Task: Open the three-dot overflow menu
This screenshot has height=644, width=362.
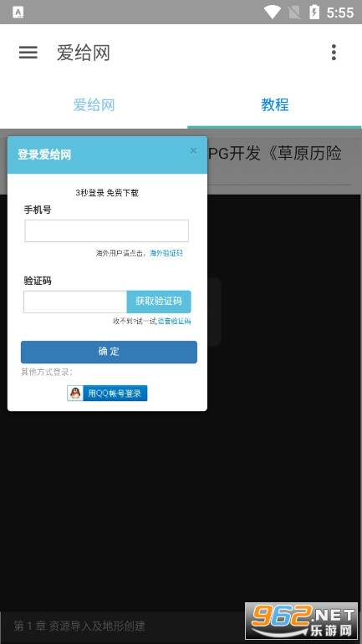Action: tap(334, 53)
